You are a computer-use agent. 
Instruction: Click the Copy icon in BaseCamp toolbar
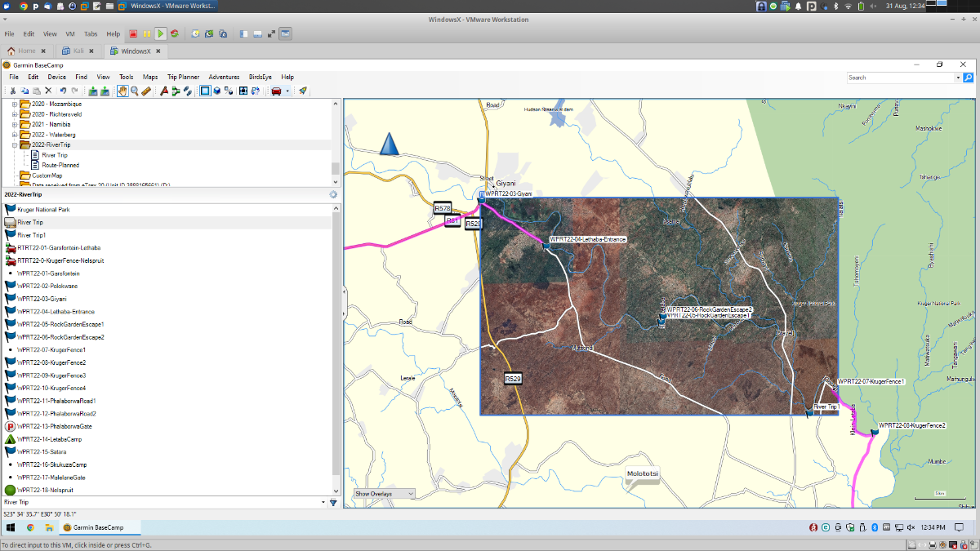tap(25, 91)
